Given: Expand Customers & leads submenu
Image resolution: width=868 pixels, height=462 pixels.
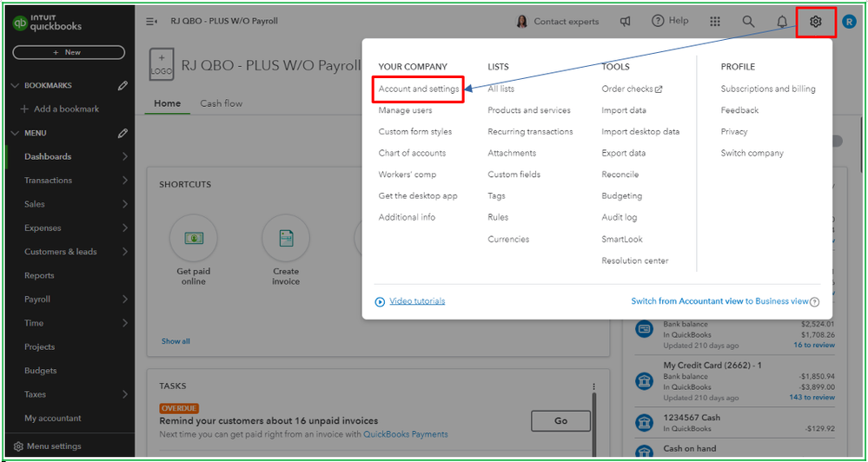Looking at the screenshot, I should tap(124, 252).
